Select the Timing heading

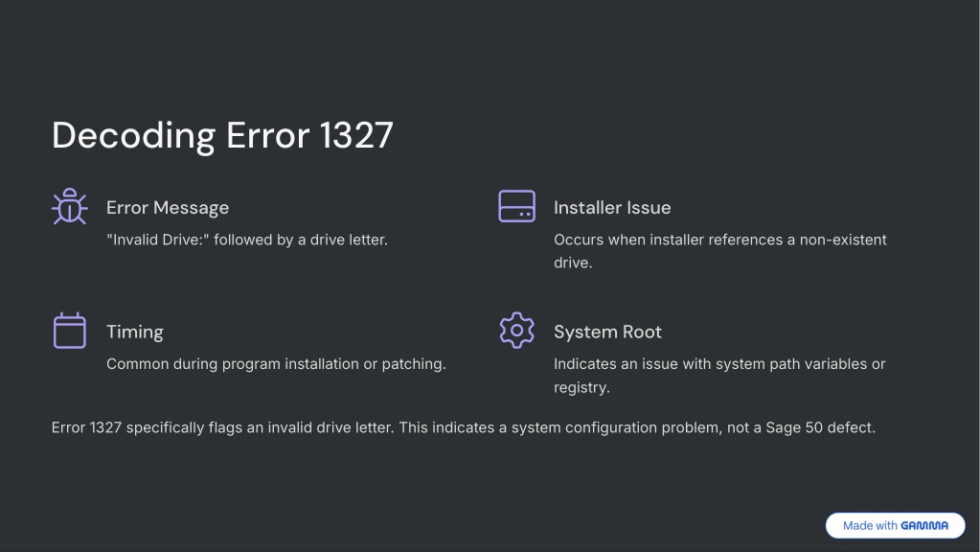click(x=134, y=332)
